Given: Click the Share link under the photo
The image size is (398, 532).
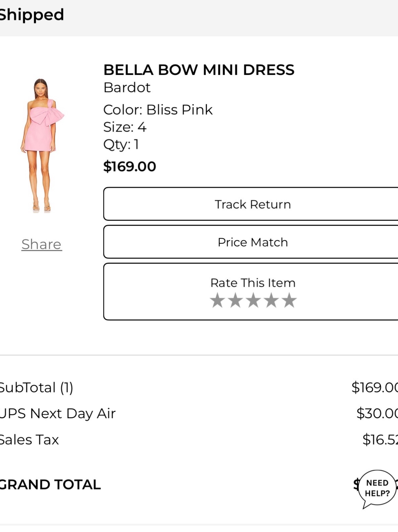Looking at the screenshot, I should pyautogui.click(x=42, y=244).
